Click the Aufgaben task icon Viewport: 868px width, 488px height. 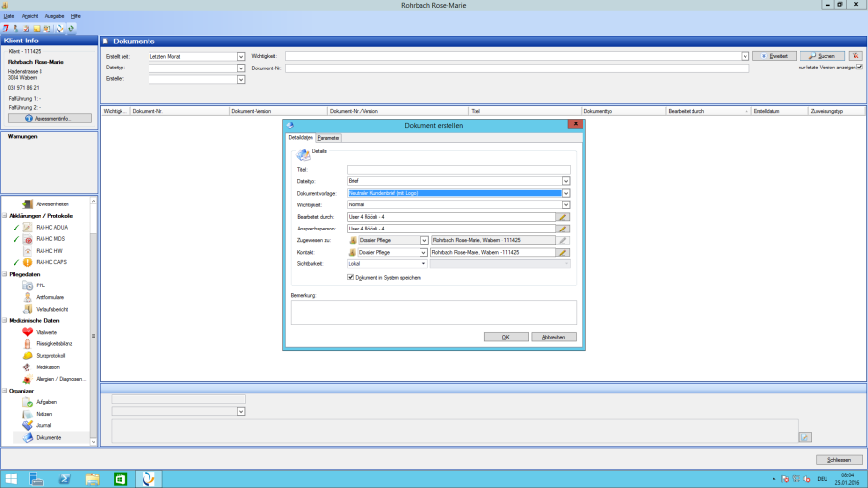28,402
